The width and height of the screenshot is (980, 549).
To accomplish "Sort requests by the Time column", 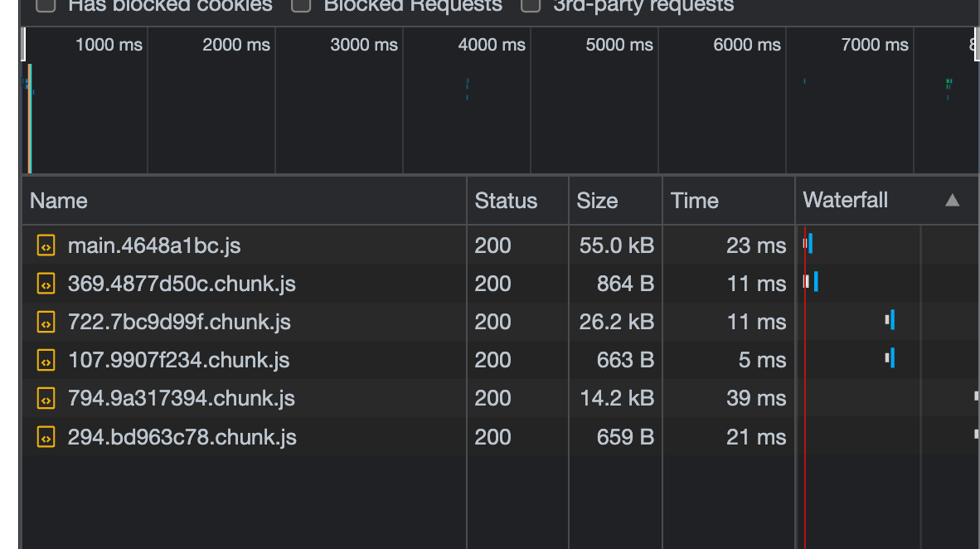I will click(729, 201).
